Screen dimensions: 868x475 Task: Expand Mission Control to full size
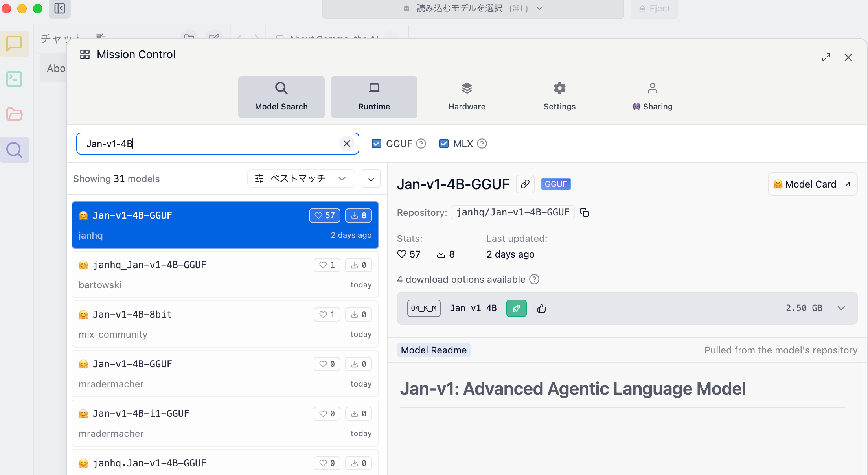point(826,57)
